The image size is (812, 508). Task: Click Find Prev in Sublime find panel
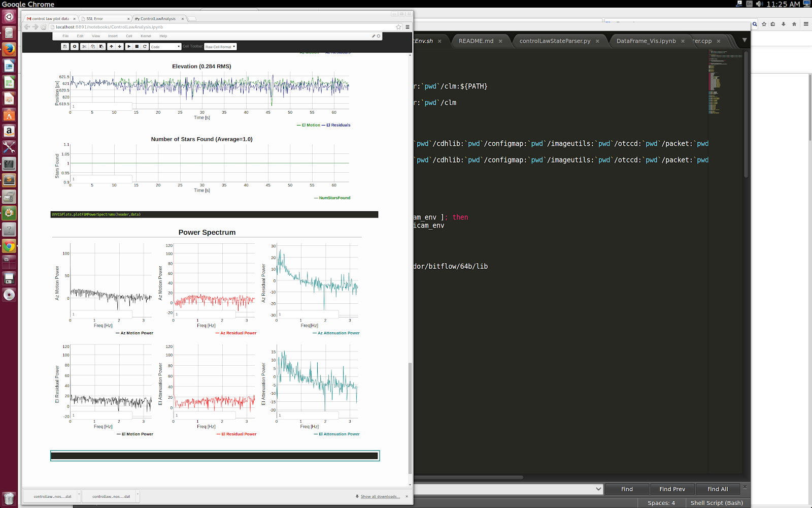tap(672, 489)
